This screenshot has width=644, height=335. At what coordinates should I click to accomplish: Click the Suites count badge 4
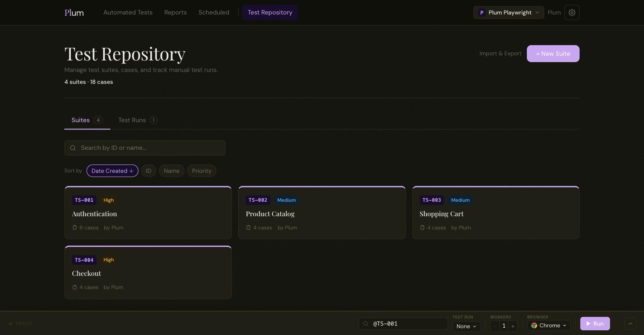(x=98, y=120)
